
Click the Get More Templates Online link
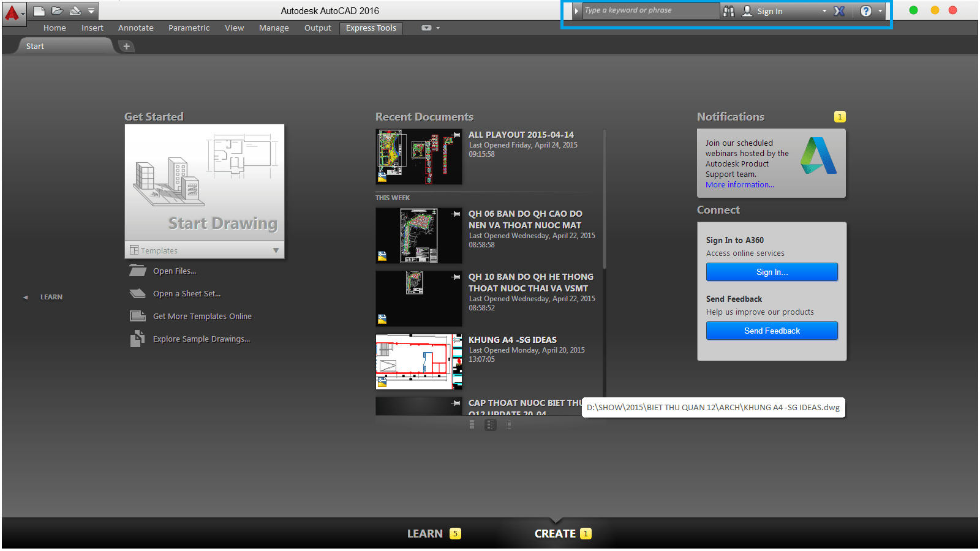pos(202,317)
